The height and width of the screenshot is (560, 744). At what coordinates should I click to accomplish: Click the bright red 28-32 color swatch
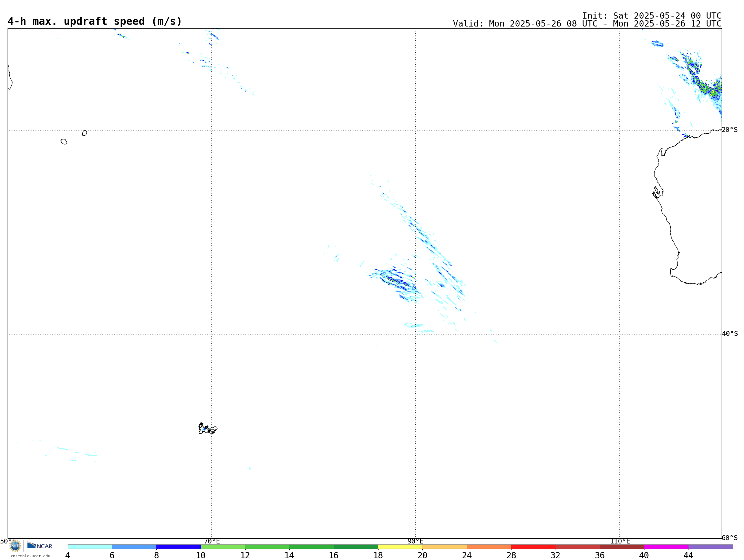click(x=533, y=547)
